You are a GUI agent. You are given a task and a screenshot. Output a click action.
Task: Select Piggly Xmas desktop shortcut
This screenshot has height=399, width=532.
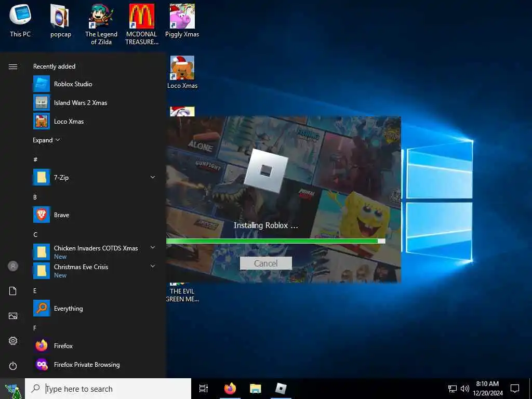coord(182,20)
